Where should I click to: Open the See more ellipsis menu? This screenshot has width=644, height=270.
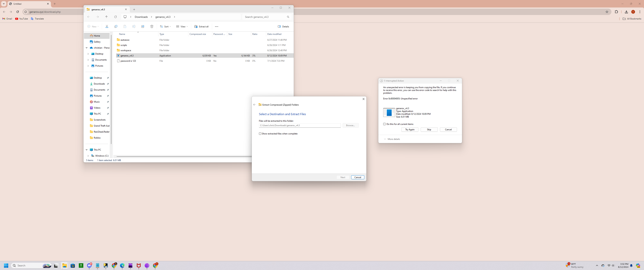point(216,27)
